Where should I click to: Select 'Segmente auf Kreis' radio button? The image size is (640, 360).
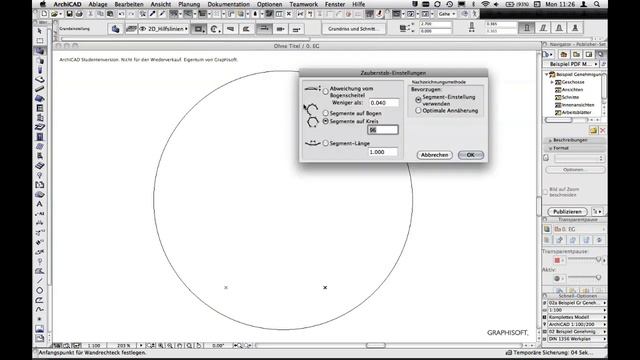click(x=325, y=121)
